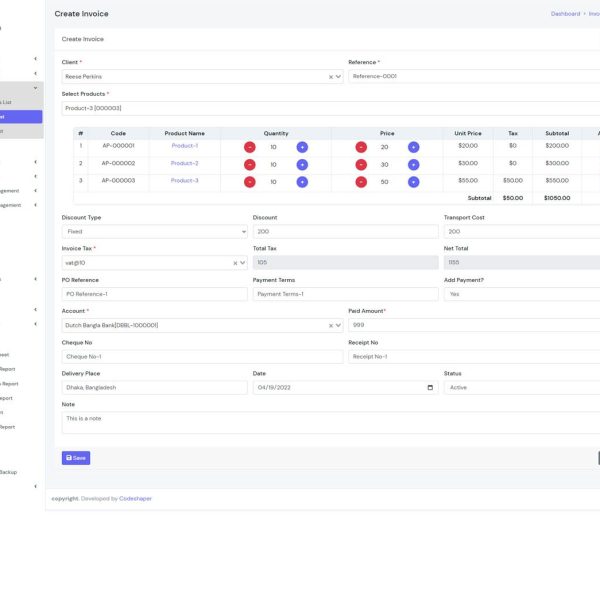Increase price for Product-1 row
This screenshot has height=600, width=600.
click(x=413, y=147)
